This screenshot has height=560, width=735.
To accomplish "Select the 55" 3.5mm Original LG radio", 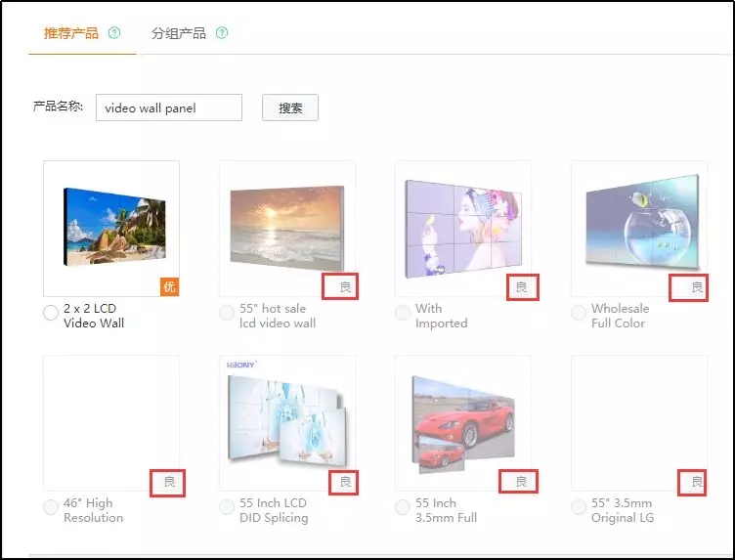I will pos(579,507).
